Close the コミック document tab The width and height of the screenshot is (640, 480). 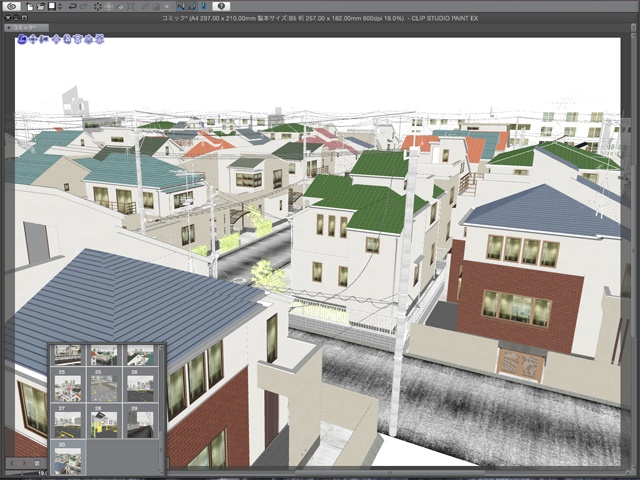[7, 28]
